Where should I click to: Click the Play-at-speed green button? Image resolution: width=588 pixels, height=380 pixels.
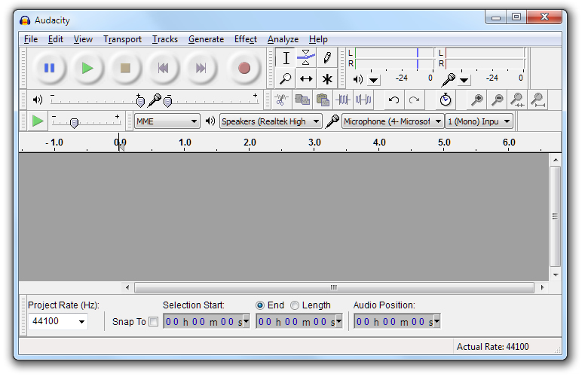pos(38,121)
